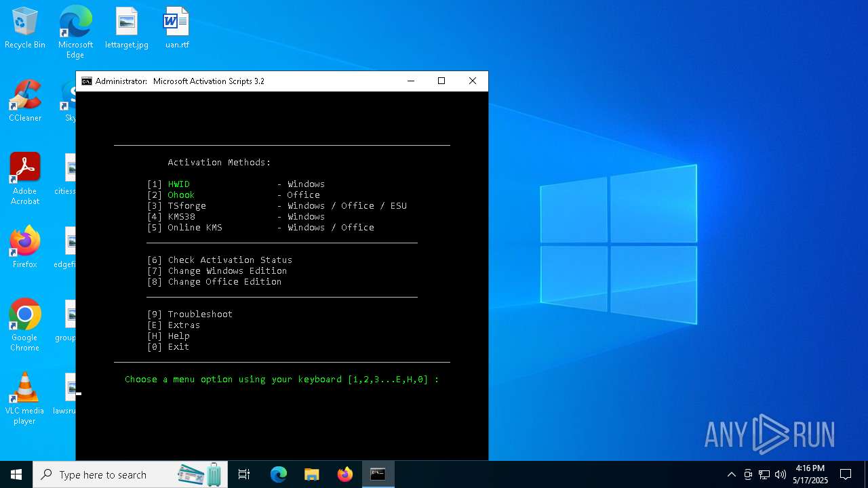Select the uan.rtf document icon

pos(177,28)
